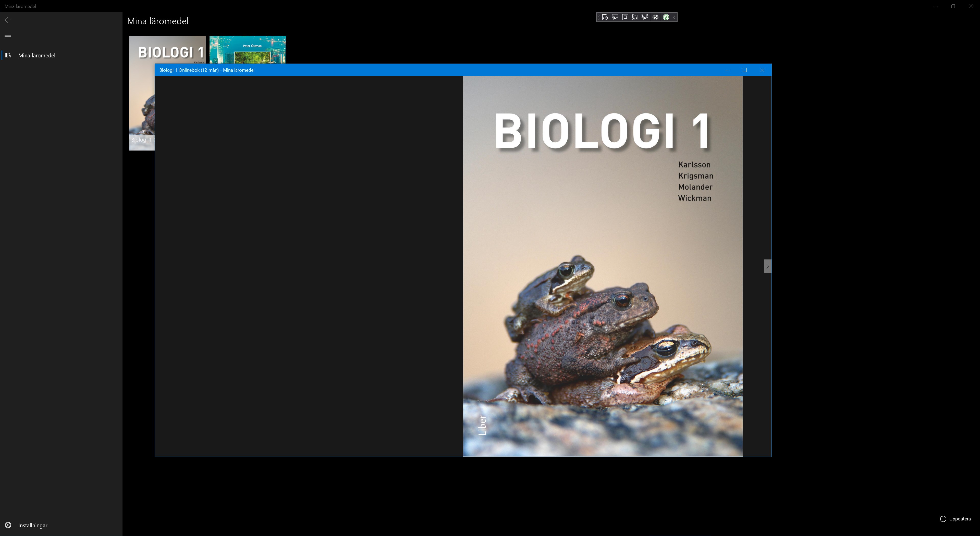980x536 pixels.
Task: Open the Peter Östman book thumbnail
Action: point(248,49)
